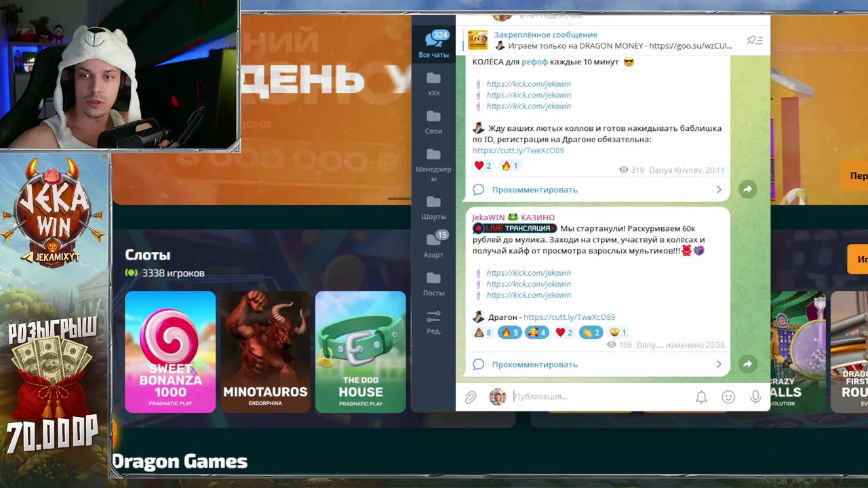
Task: Open the 'Шорты' chat folder
Action: coord(433,207)
